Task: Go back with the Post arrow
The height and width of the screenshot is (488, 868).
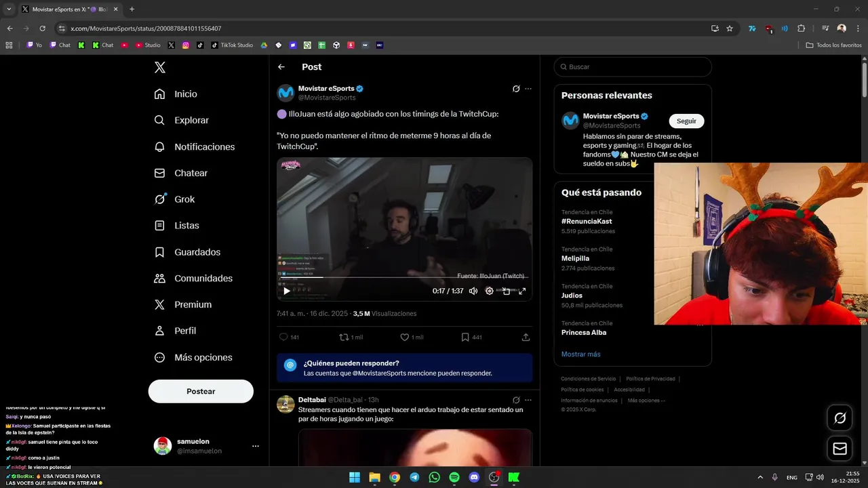Action: 281,67
